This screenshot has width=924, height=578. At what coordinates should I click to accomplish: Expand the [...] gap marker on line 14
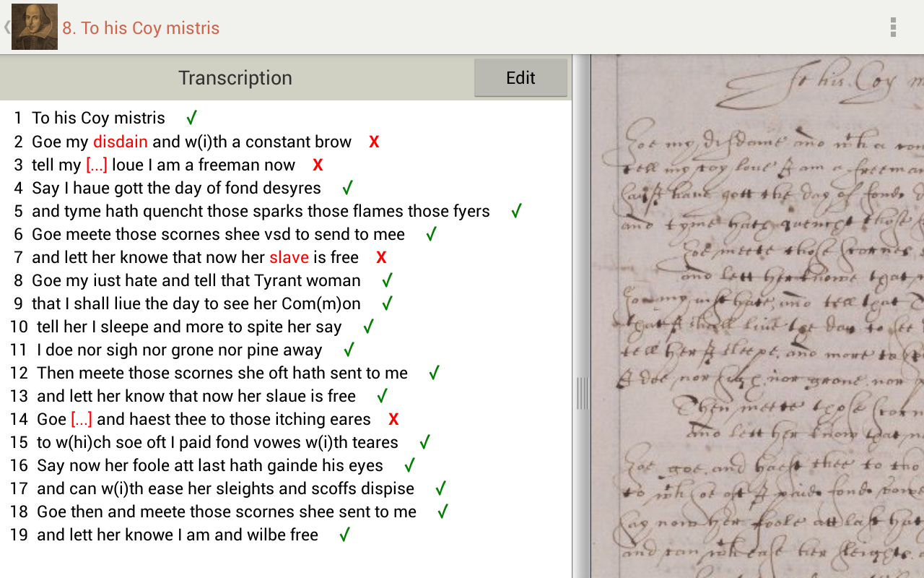(x=81, y=418)
